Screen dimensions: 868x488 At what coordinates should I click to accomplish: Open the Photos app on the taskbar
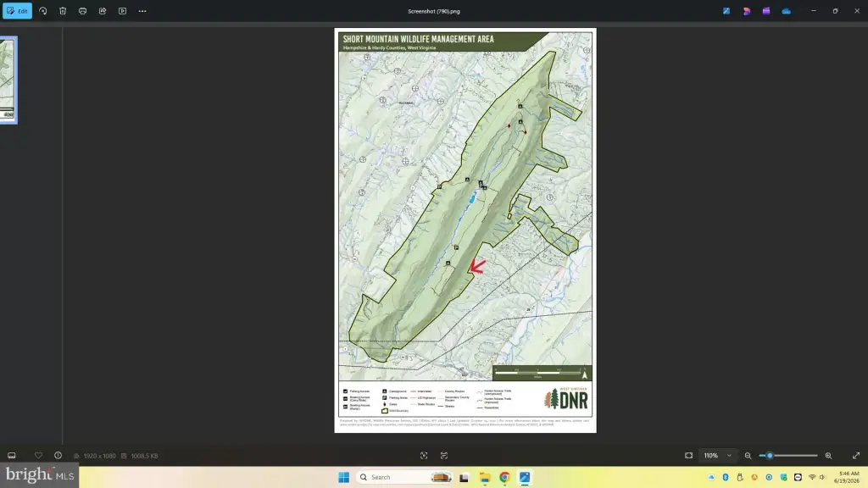525,478
